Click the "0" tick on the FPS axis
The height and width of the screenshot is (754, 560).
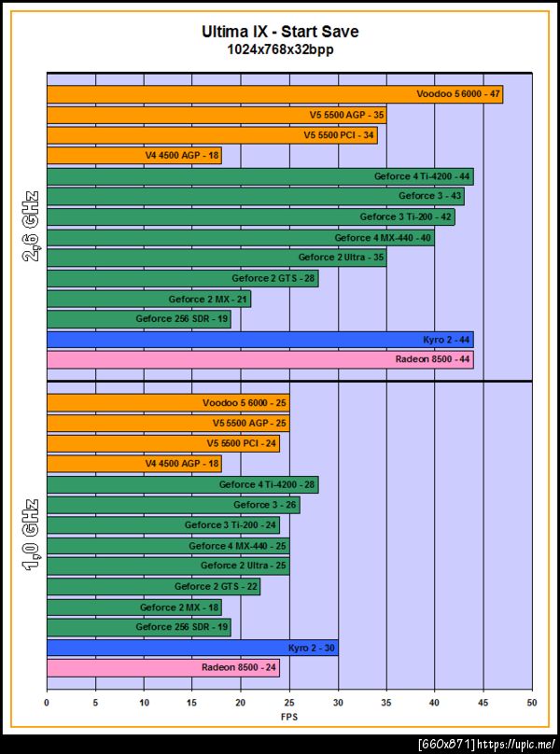pyautogui.click(x=47, y=702)
